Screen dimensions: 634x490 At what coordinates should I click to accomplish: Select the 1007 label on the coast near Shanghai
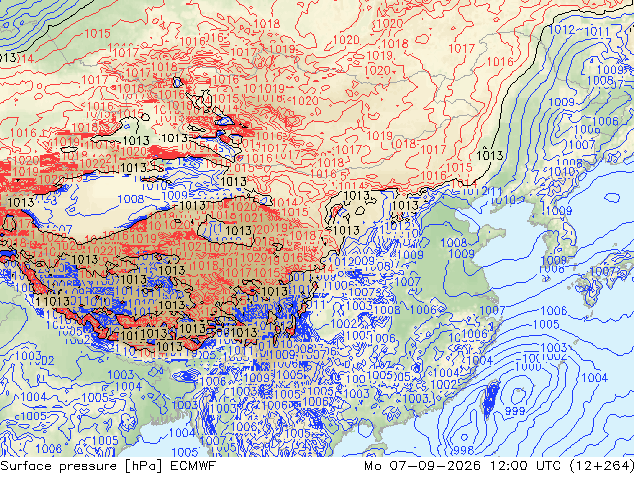(492, 310)
